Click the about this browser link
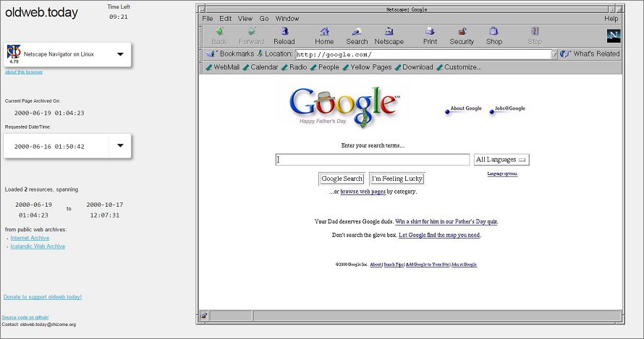This screenshot has height=339, width=644. [24, 72]
